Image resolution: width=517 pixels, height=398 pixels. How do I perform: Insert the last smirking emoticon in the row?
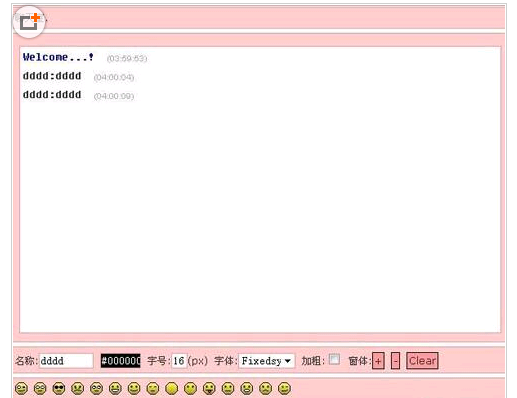click(284, 388)
